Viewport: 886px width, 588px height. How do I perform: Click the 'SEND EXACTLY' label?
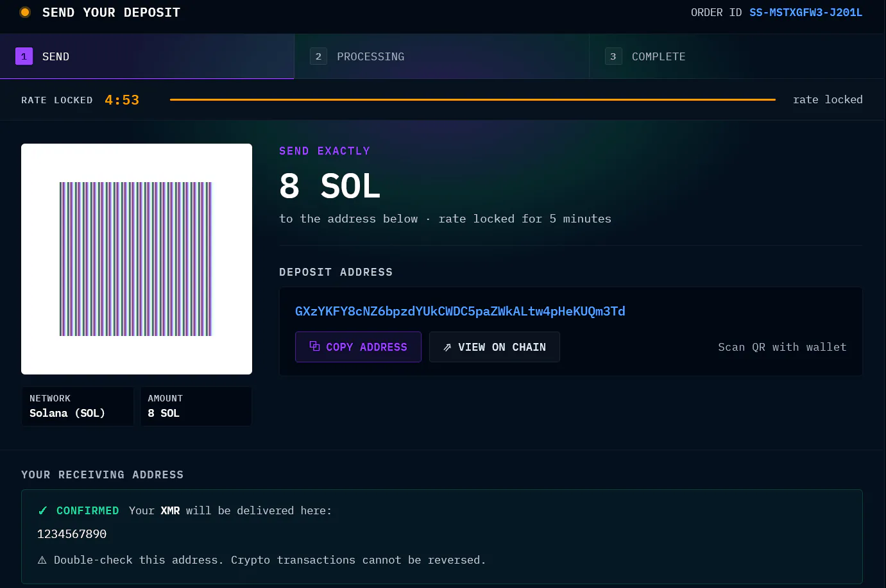click(325, 151)
